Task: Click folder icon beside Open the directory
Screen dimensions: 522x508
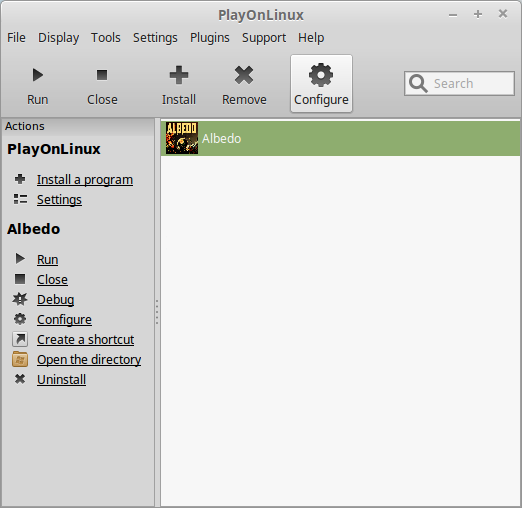Action: pos(20,359)
